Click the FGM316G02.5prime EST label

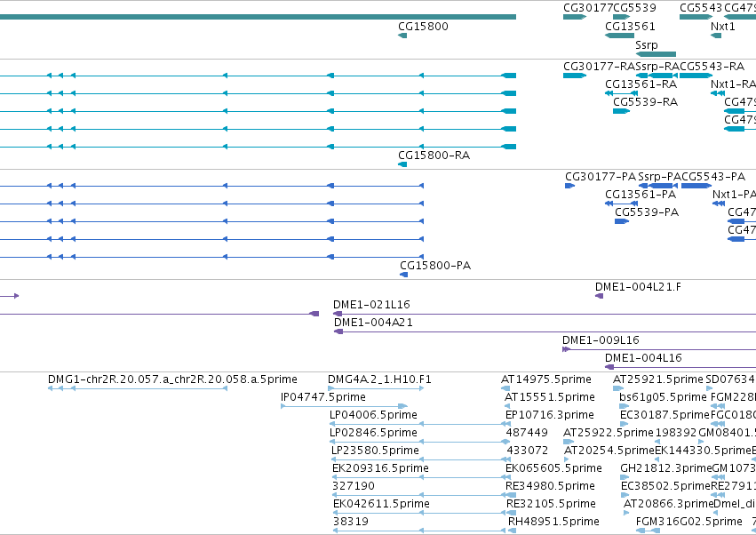pyautogui.click(x=689, y=522)
